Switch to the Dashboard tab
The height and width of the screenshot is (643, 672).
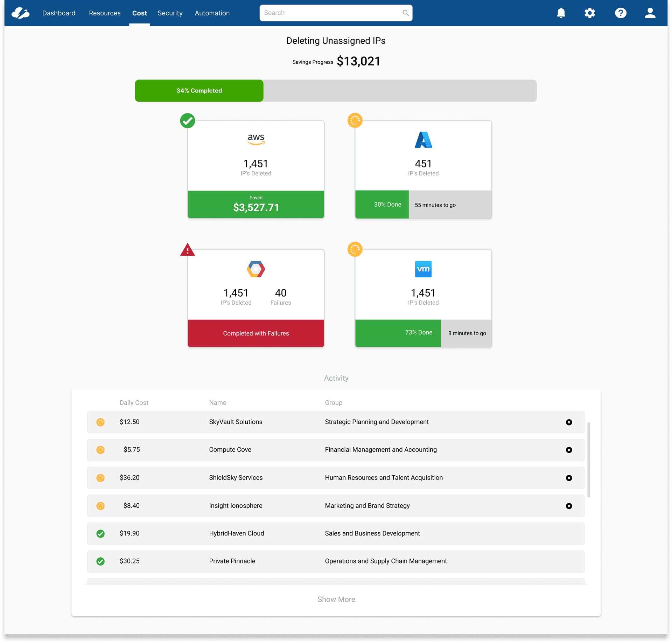click(x=58, y=13)
